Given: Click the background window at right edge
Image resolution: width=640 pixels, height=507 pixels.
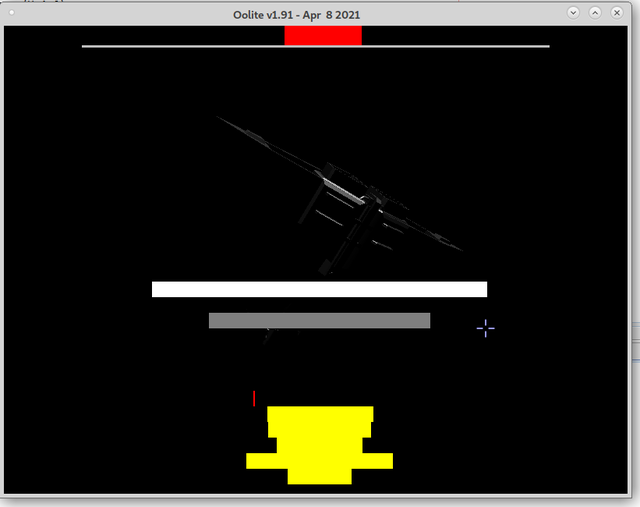Looking at the screenshot, I should point(636,340).
